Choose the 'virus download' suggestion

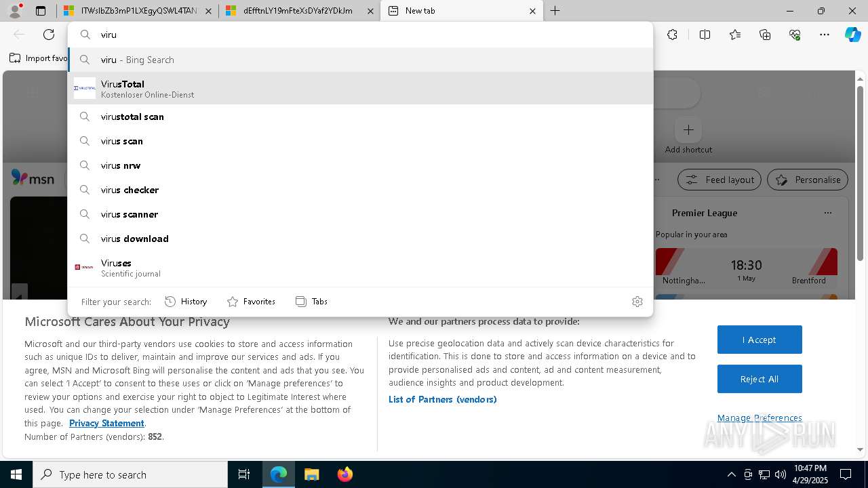point(360,239)
